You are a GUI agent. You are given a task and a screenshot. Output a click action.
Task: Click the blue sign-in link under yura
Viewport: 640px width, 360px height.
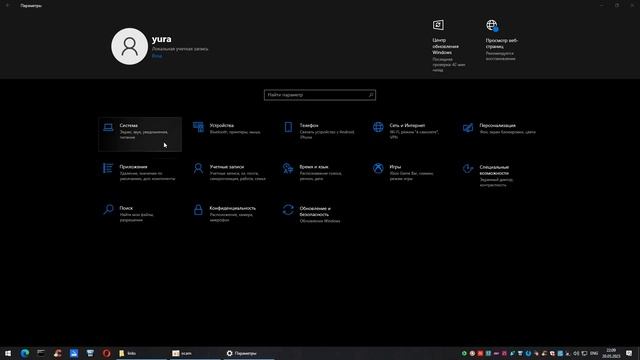coord(157,56)
